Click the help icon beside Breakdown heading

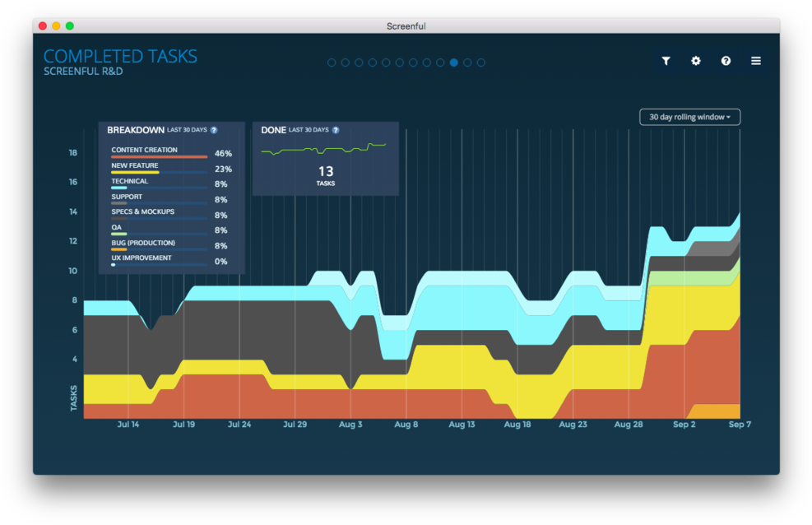(x=214, y=130)
